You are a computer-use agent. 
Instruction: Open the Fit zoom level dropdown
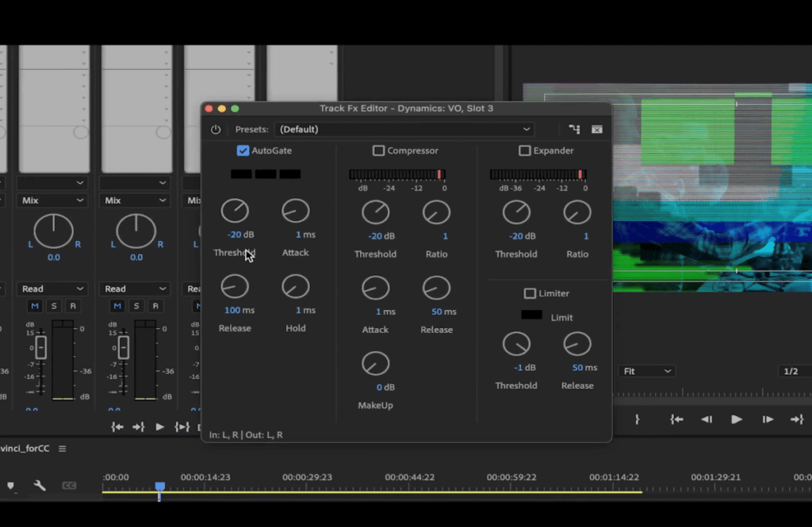click(x=646, y=370)
